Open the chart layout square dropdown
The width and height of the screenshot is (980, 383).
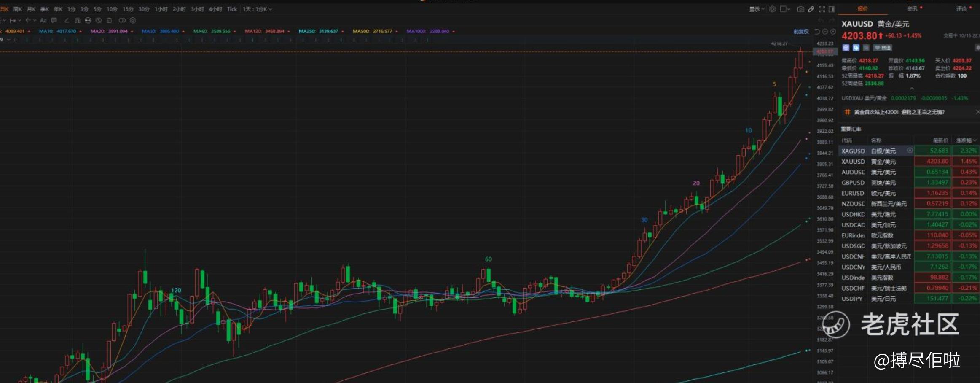(785, 9)
